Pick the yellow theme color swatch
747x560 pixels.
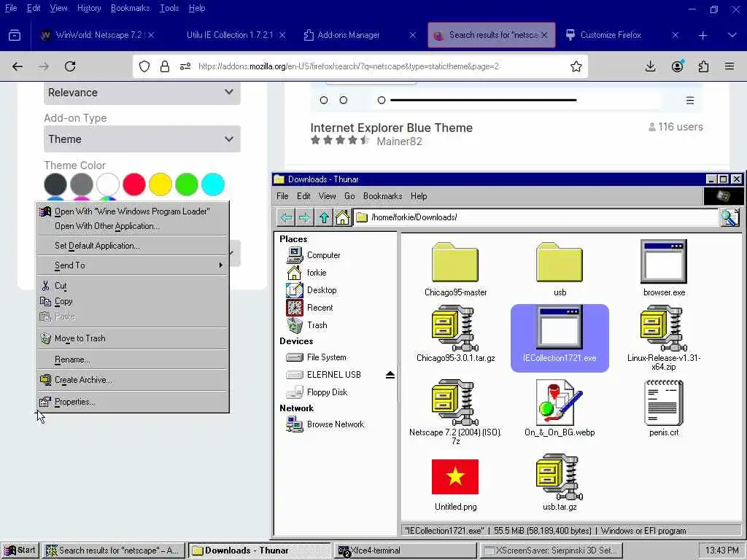(x=160, y=184)
